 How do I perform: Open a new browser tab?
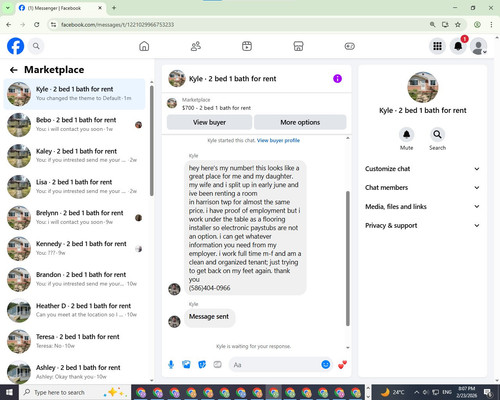(x=114, y=8)
